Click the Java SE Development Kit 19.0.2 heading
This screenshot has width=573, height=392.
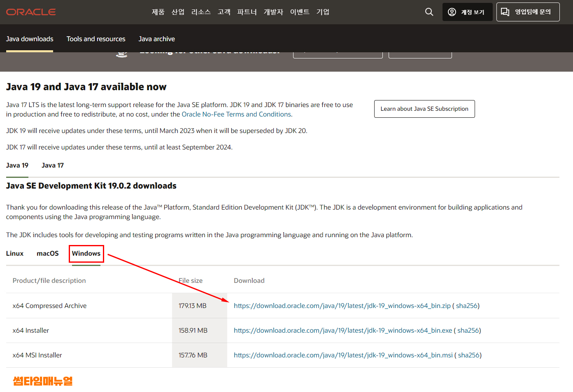[x=91, y=186]
